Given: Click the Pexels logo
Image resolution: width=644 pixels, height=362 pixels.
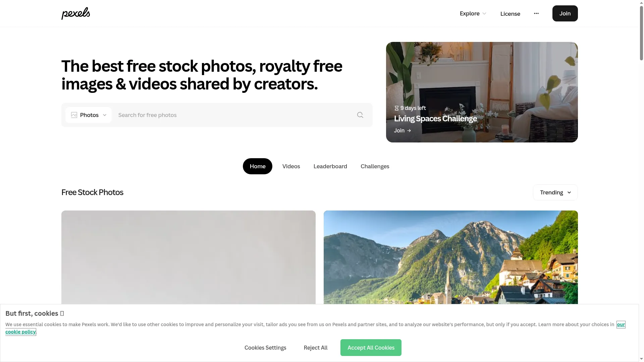Looking at the screenshot, I should 75,13.
